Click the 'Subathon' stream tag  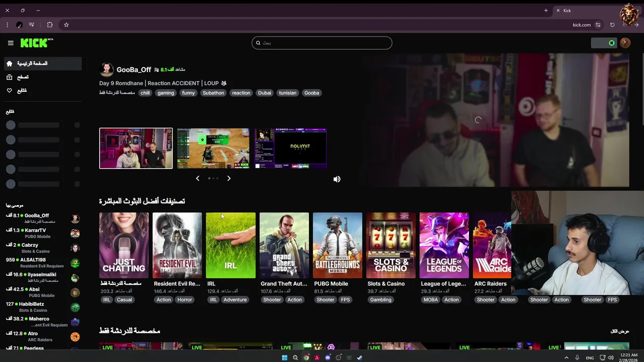tap(213, 93)
